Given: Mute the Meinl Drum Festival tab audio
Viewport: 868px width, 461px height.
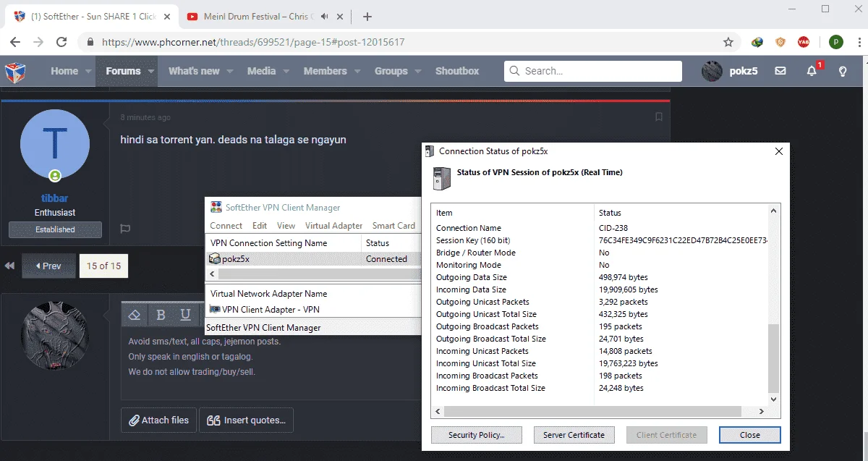Looking at the screenshot, I should pos(325,17).
